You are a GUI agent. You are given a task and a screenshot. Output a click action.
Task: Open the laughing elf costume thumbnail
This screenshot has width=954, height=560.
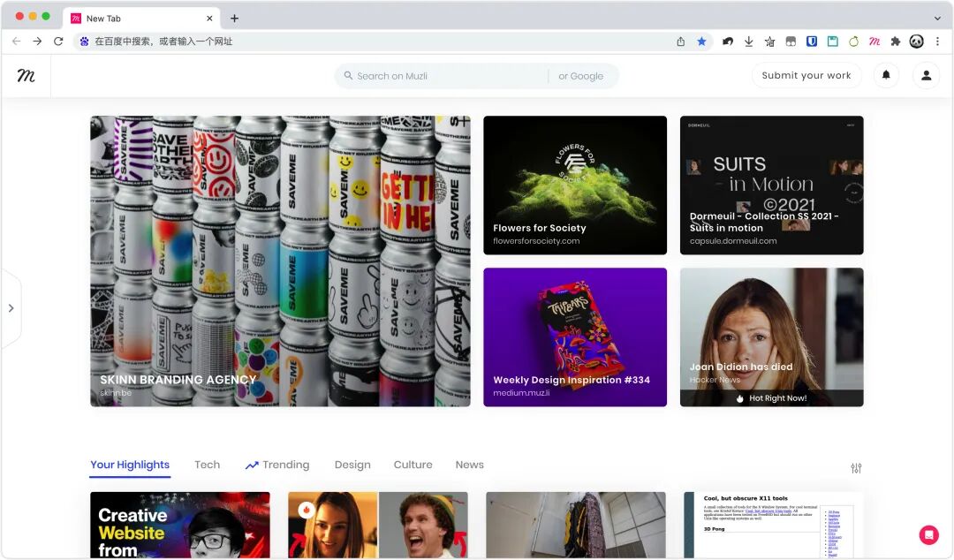[377, 525]
